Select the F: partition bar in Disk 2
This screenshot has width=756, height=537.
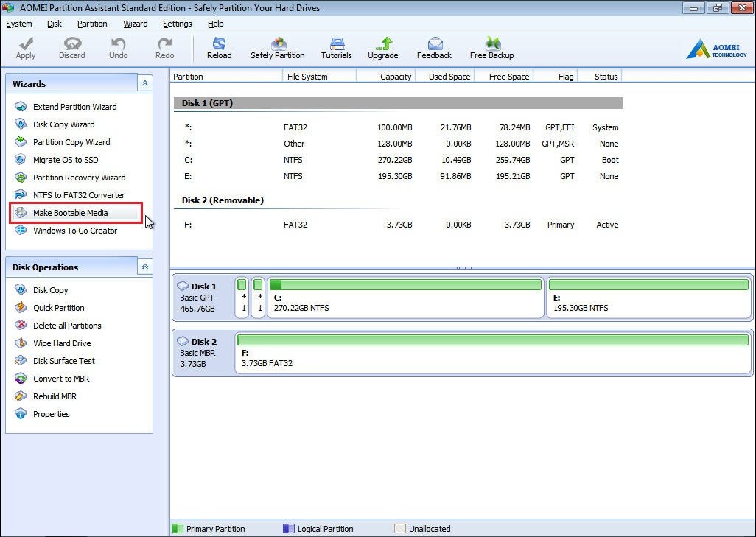pyautogui.click(x=493, y=353)
